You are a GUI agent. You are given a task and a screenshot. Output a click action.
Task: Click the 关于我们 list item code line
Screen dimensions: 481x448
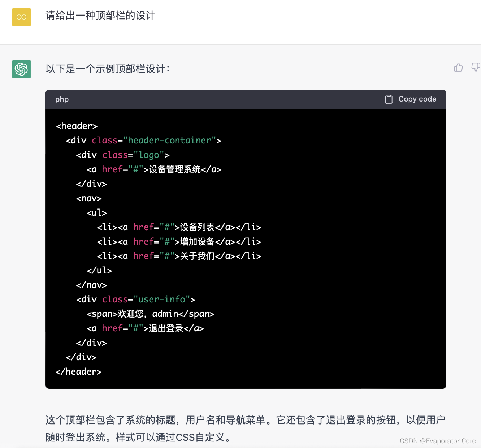point(179,256)
